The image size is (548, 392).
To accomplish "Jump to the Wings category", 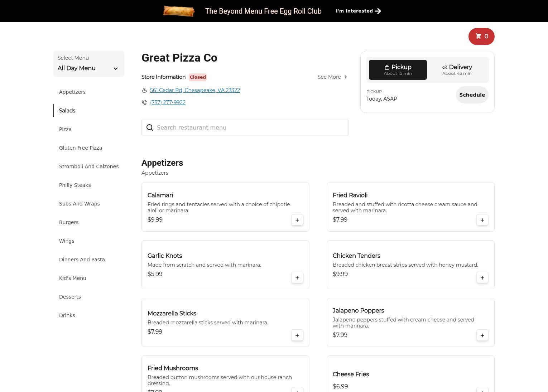I will click(x=67, y=241).
